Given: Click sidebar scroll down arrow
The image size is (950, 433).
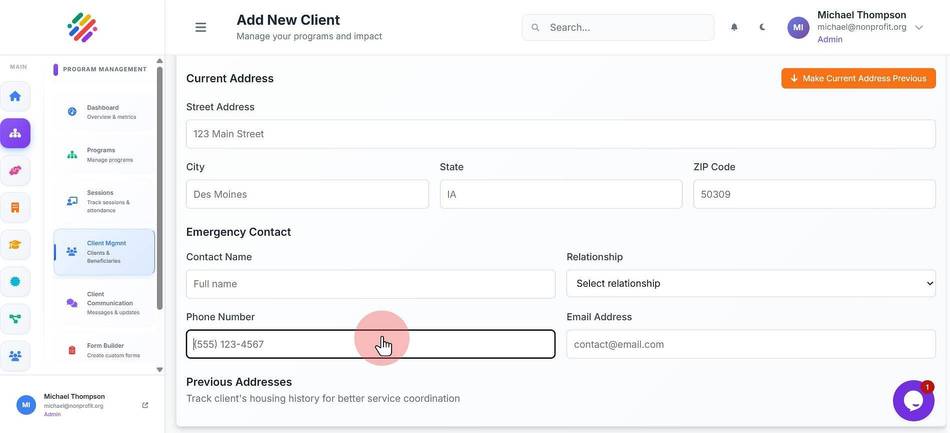Looking at the screenshot, I should click(159, 369).
